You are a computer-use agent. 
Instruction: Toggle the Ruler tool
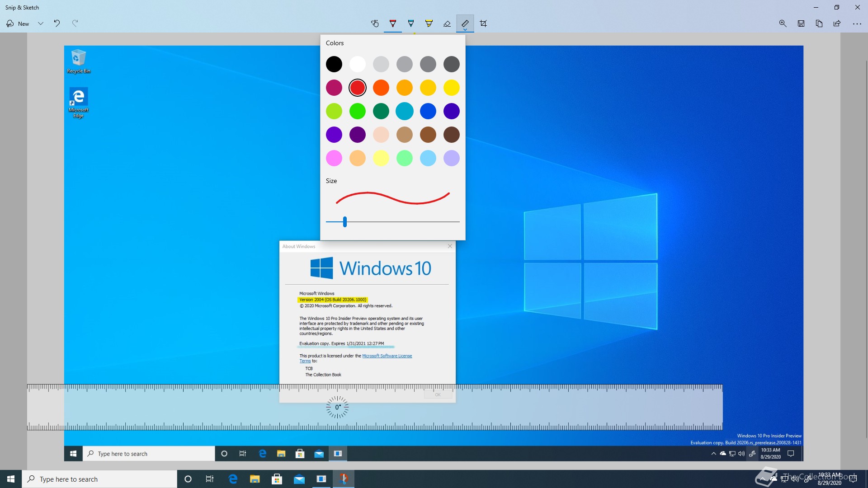465,23
